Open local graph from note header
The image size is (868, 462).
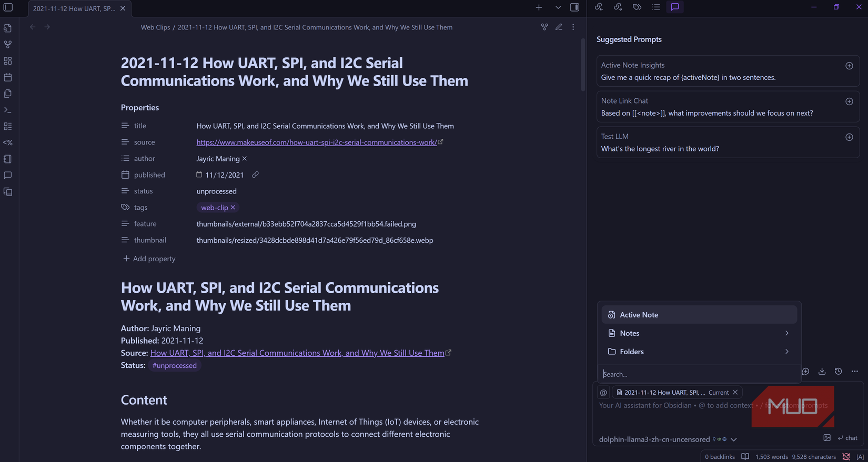tap(544, 27)
